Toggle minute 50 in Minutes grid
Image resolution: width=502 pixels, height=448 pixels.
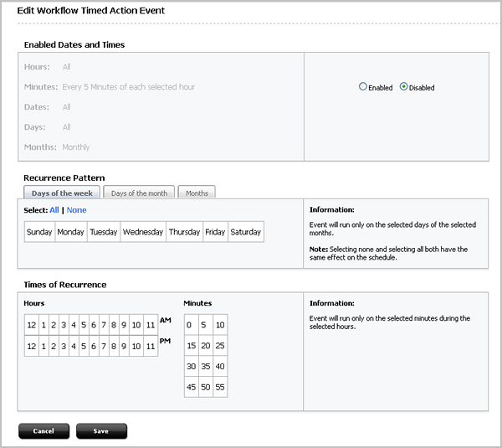(206, 387)
